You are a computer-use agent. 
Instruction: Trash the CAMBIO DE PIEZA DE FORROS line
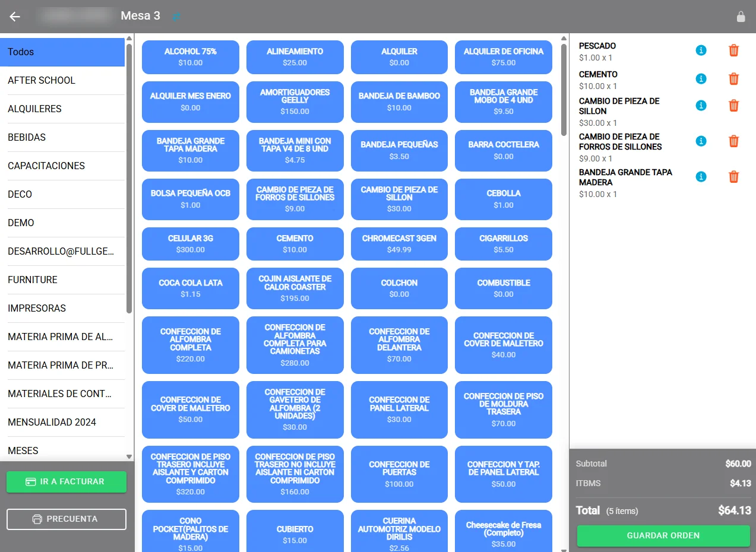click(x=733, y=141)
